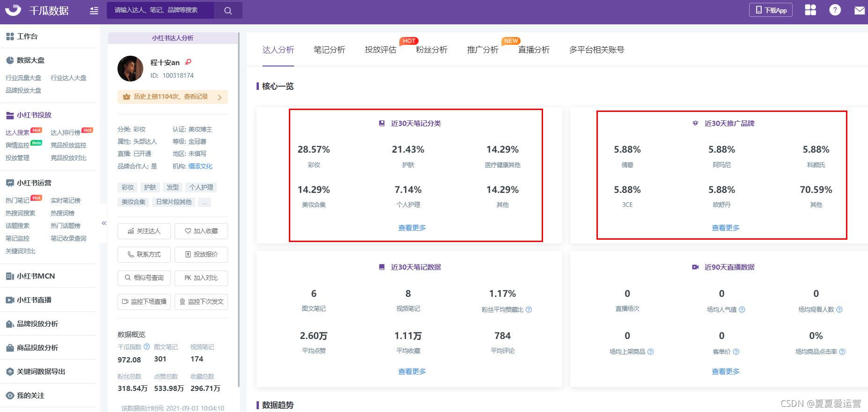Go to 达人搜索 link
Viewport: 868px width, 412px height.
tap(17, 132)
